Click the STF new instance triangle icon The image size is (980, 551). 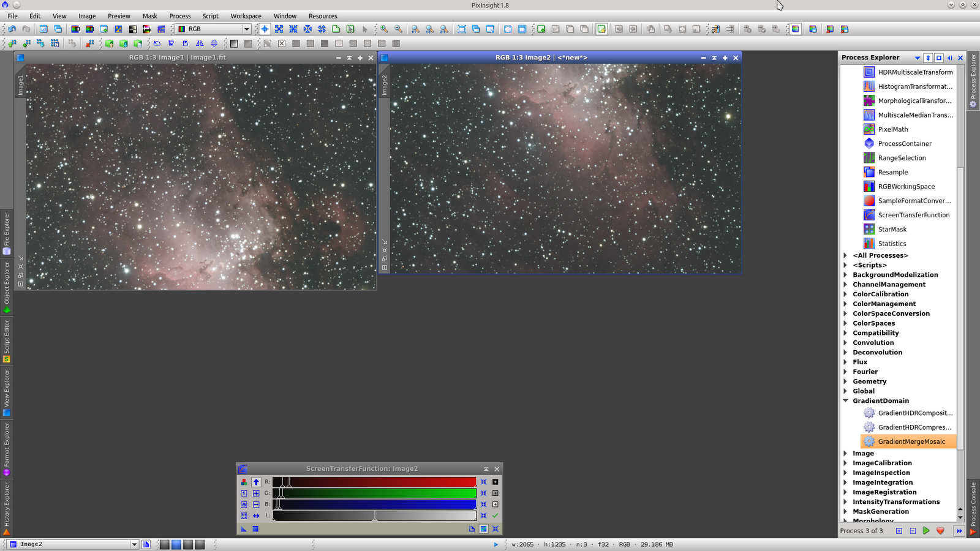[244, 529]
